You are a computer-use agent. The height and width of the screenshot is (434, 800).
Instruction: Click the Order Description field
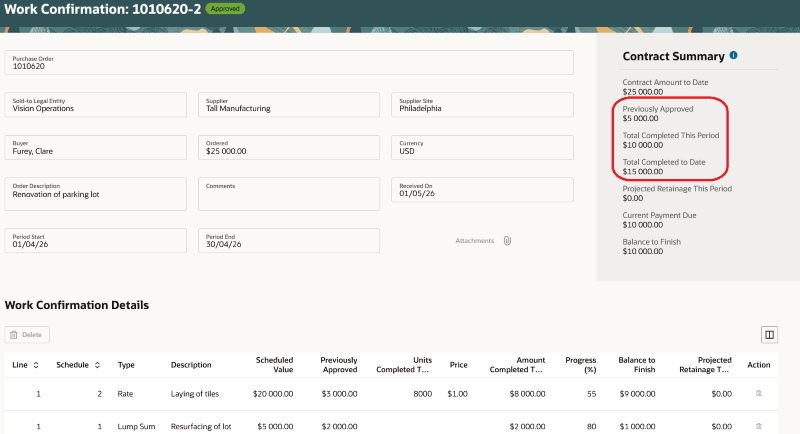(95, 194)
